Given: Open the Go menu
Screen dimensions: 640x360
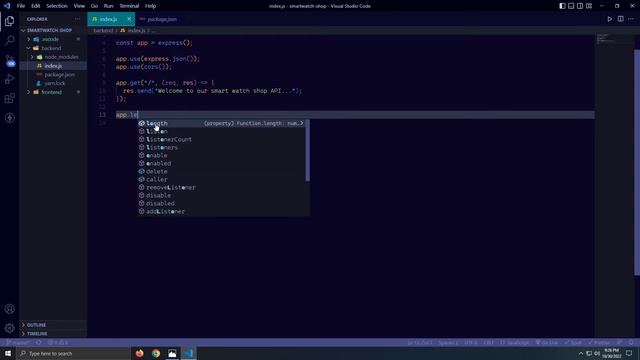Looking at the screenshot, I should coord(94,6).
